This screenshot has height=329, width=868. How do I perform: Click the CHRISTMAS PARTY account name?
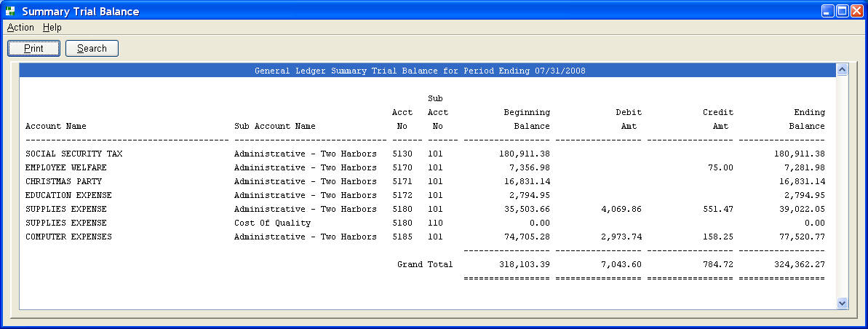pos(63,182)
